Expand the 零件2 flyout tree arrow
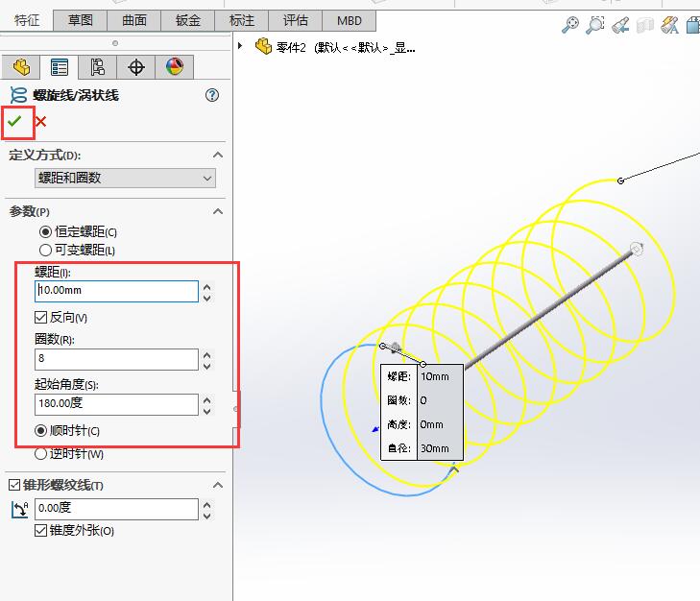Screen dimensions: 700x601 (240, 45)
